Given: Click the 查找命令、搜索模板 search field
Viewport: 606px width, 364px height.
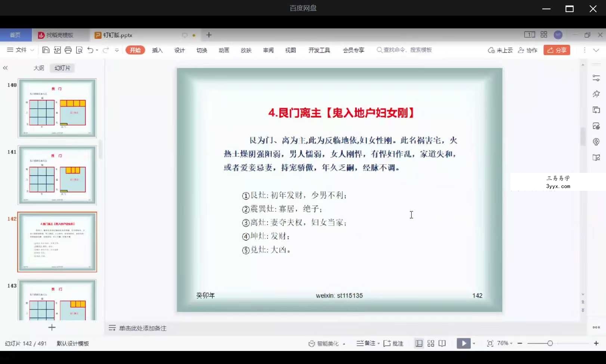Looking at the screenshot, I should pyautogui.click(x=404, y=50).
